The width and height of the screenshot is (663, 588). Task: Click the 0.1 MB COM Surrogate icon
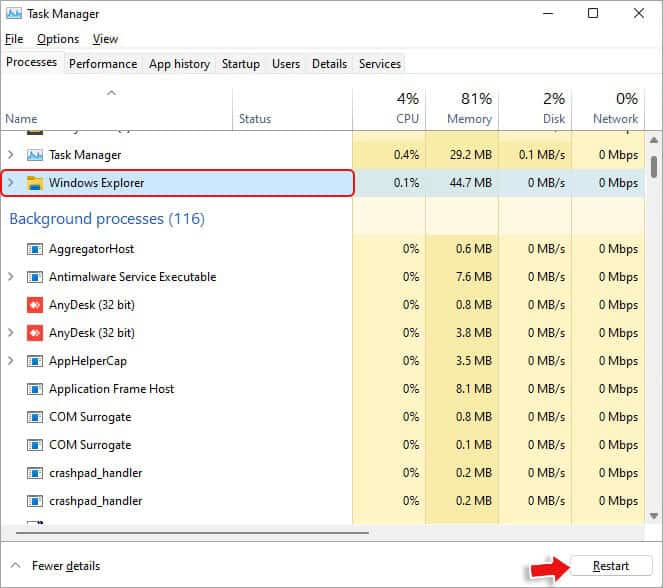(x=35, y=445)
